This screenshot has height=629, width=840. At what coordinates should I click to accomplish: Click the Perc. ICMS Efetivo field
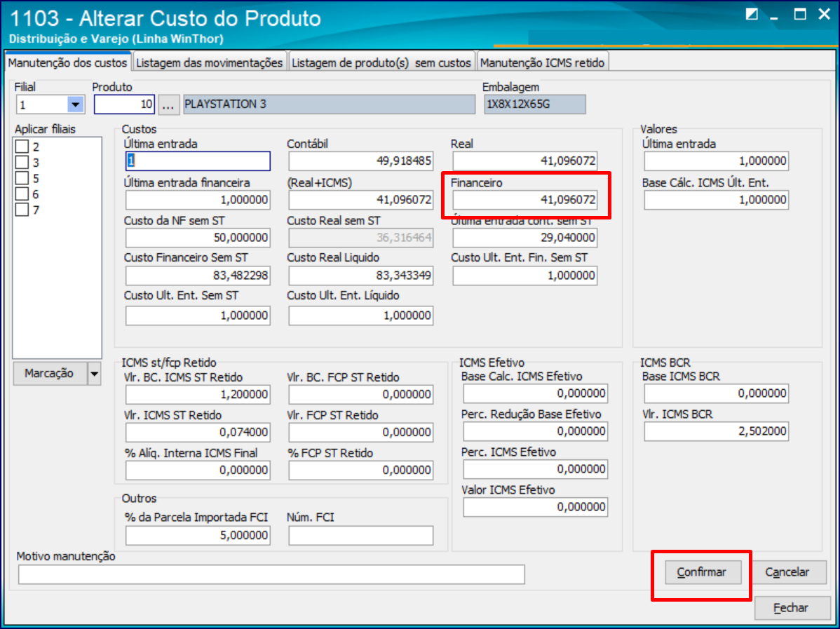pos(536,469)
